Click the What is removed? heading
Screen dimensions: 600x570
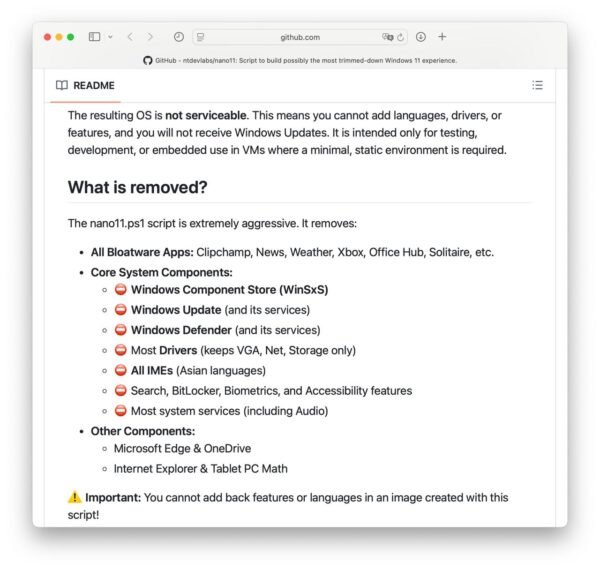point(137,187)
